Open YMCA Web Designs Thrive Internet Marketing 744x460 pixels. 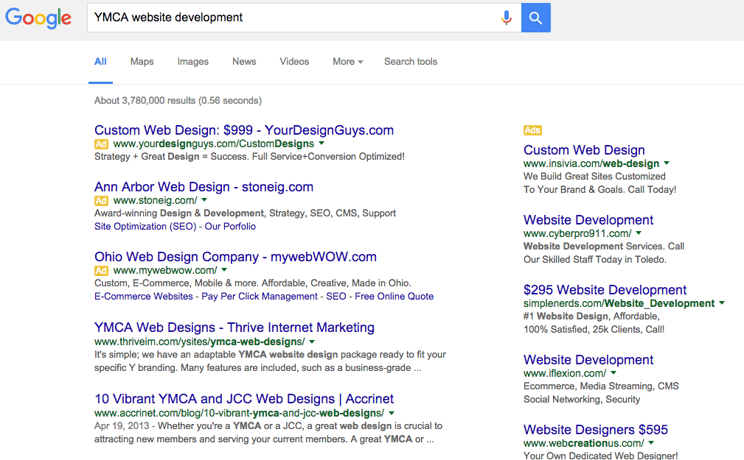tap(234, 328)
